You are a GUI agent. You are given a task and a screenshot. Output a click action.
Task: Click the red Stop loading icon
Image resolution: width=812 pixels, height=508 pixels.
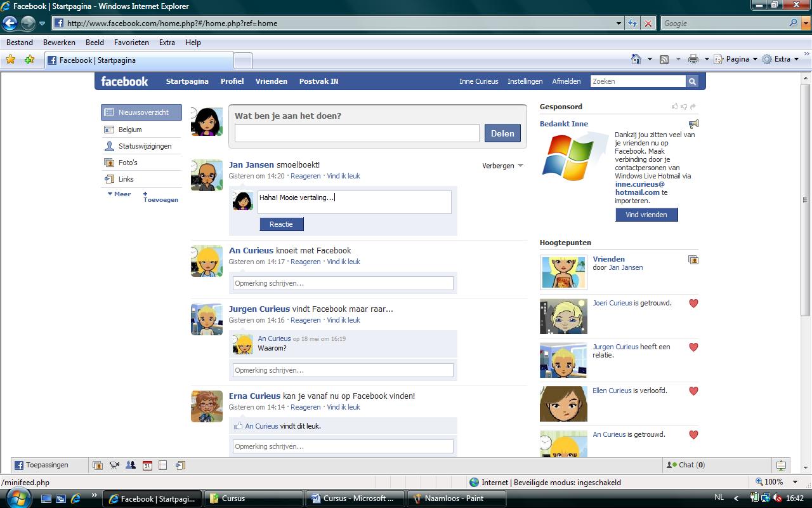pyautogui.click(x=648, y=23)
